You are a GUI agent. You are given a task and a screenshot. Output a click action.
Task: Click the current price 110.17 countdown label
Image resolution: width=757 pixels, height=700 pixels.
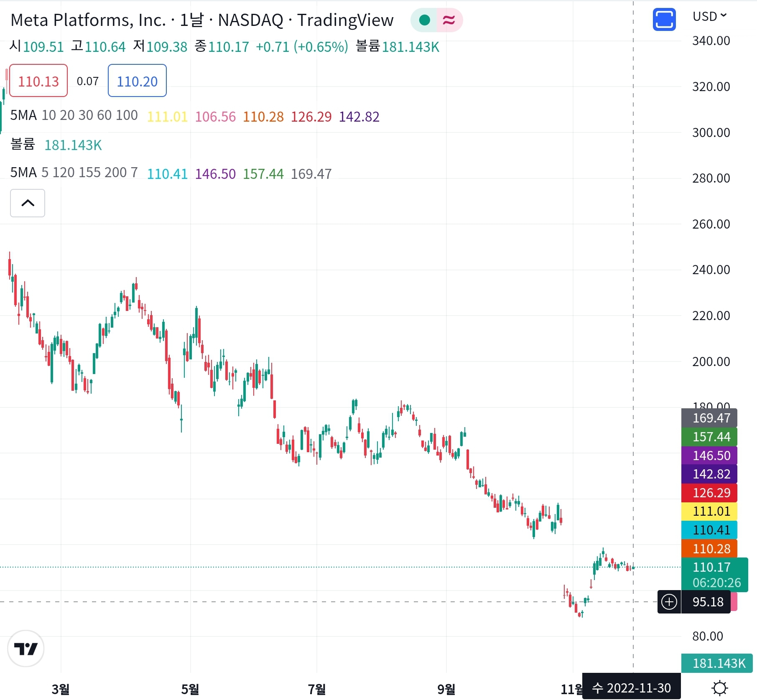click(715, 575)
